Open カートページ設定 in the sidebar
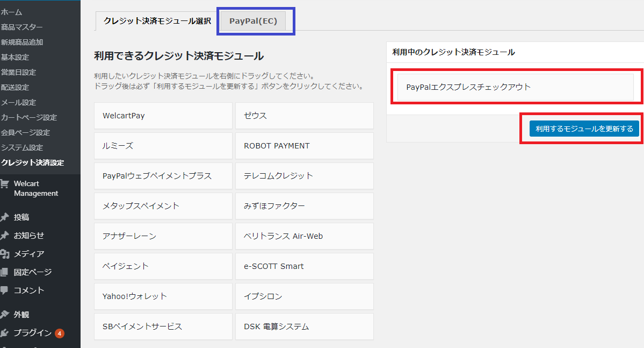Screen dimensions: 644x348 29,118
